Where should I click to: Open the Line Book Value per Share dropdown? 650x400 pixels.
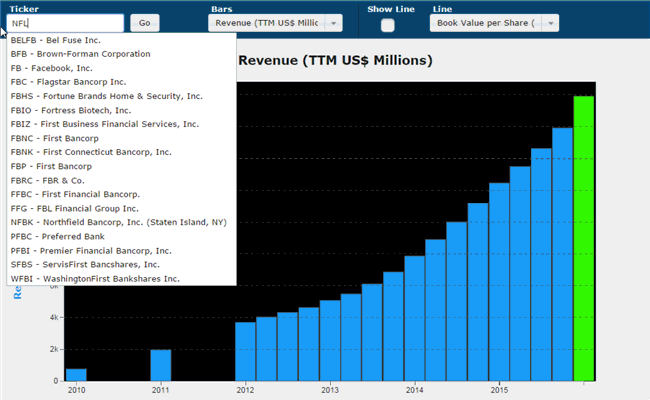[494, 23]
